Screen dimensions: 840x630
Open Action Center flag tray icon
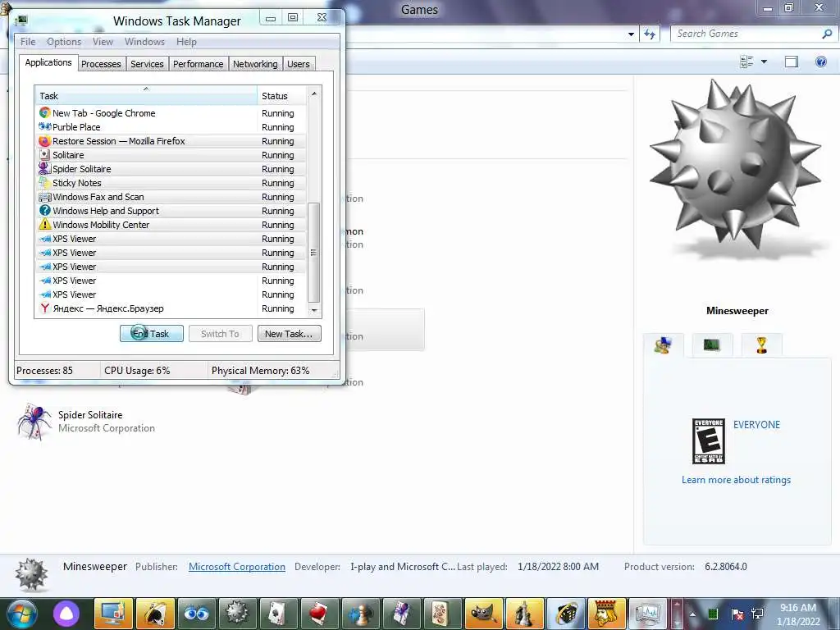(x=737, y=614)
